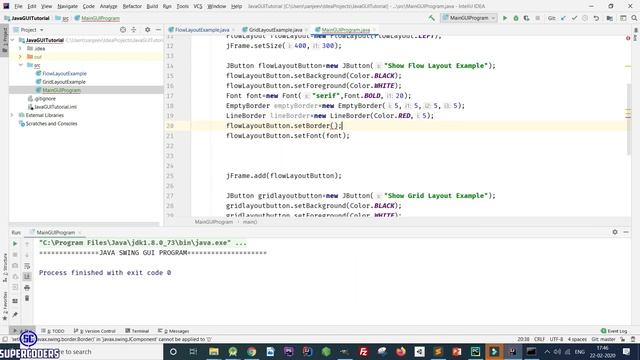Click the Git update project arrow icon
Viewport: 640px width, 360px height.
[564, 18]
